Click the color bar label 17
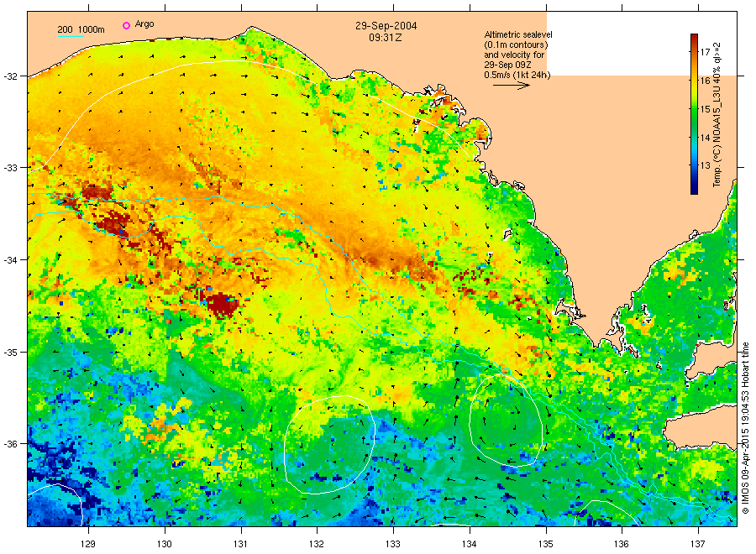 [706, 52]
